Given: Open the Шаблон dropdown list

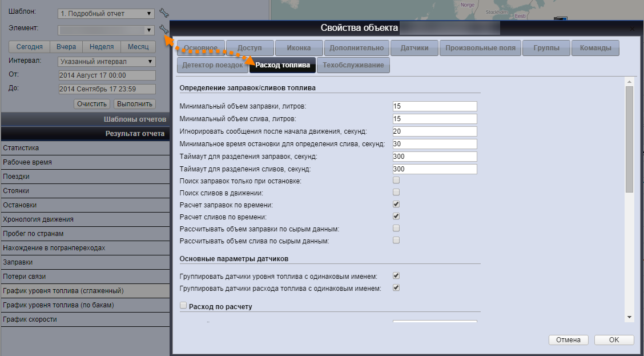Looking at the screenshot, I should point(106,13).
